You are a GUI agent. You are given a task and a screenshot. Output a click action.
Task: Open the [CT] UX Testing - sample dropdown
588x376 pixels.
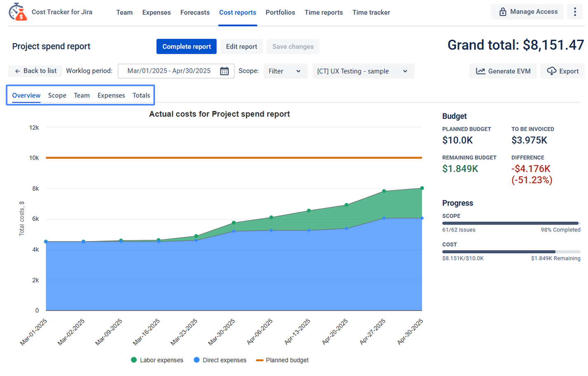coord(363,71)
